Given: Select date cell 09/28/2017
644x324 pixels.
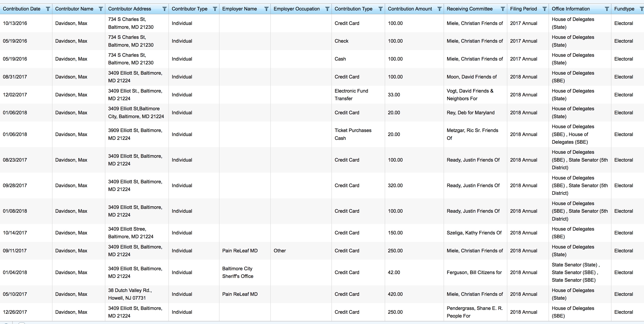Looking at the screenshot, I should pos(15,186).
